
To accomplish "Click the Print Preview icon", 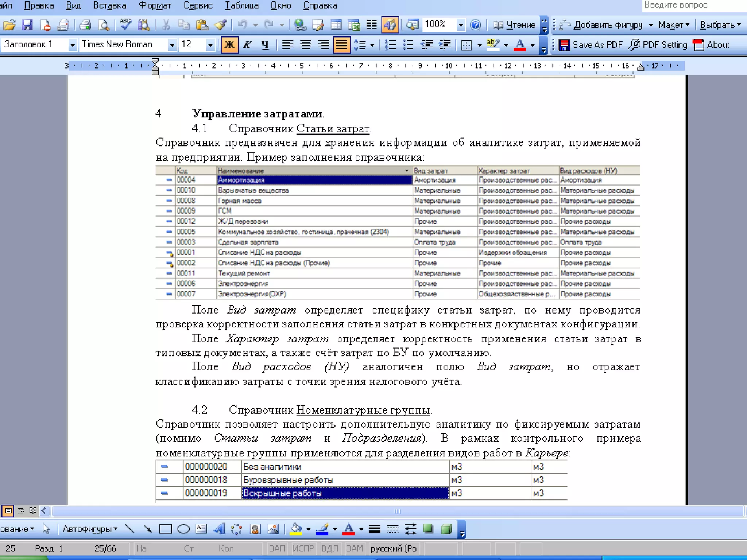I will (104, 25).
